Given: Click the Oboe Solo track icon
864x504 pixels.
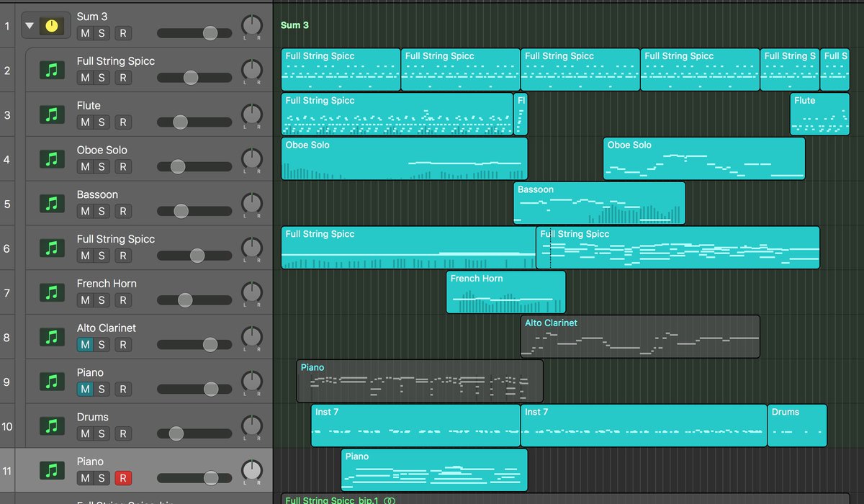Looking at the screenshot, I should tap(52, 159).
